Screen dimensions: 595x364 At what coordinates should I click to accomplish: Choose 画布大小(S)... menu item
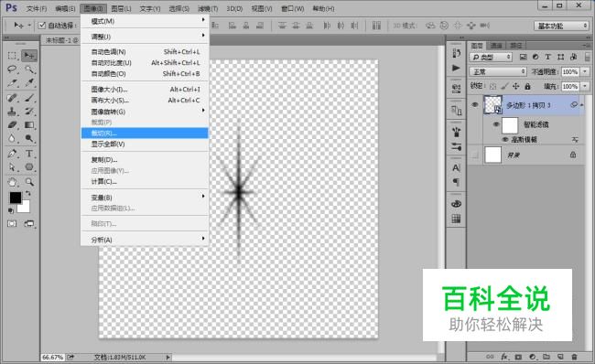(145, 100)
